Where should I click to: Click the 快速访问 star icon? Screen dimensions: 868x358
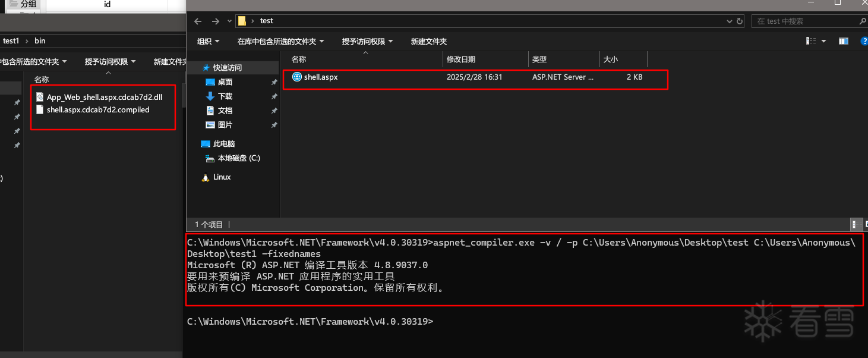point(206,68)
